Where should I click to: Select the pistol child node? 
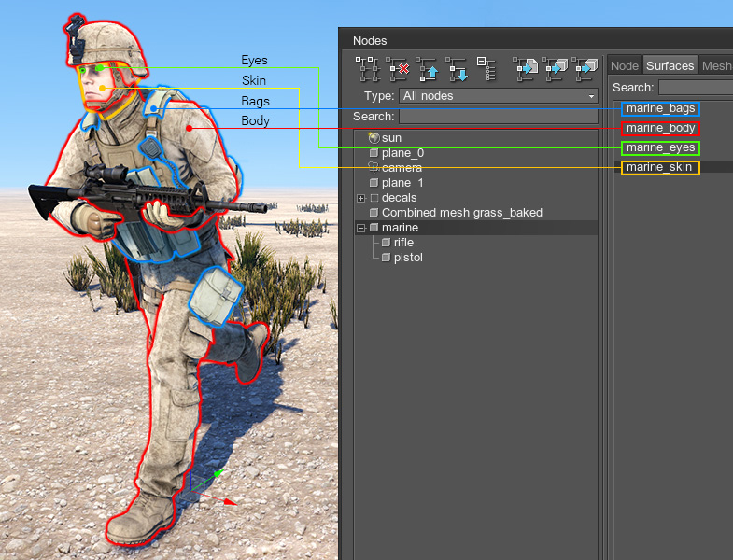(x=407, y=258)
